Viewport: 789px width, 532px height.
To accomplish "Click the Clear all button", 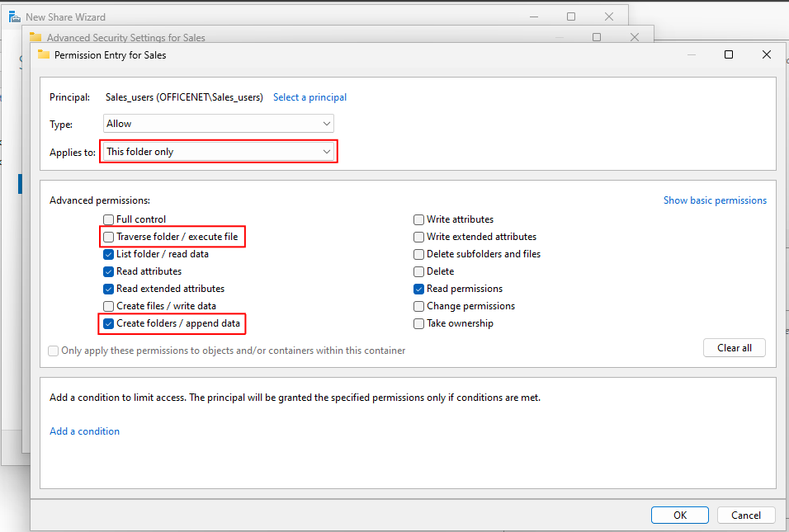I will (735, 348).
